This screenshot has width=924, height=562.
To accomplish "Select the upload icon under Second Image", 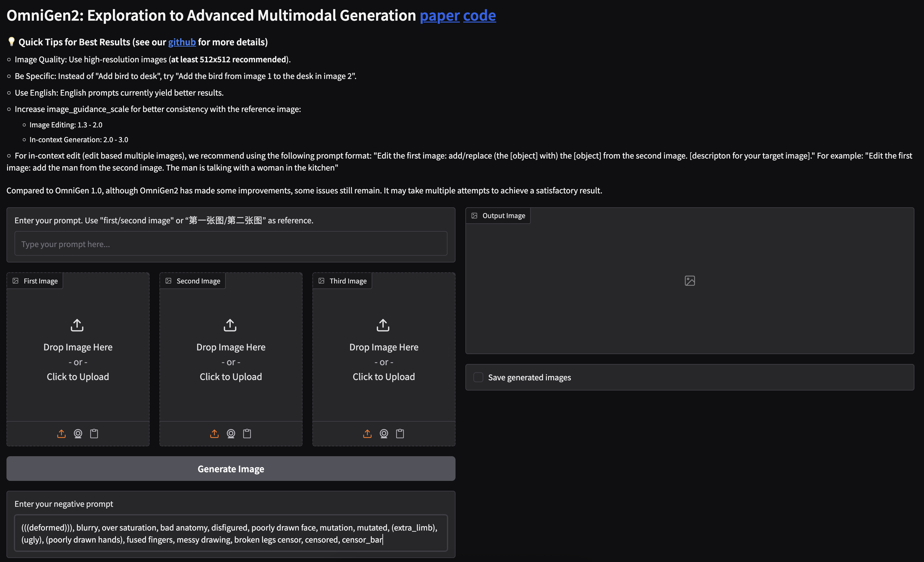I will click(214, 434).
